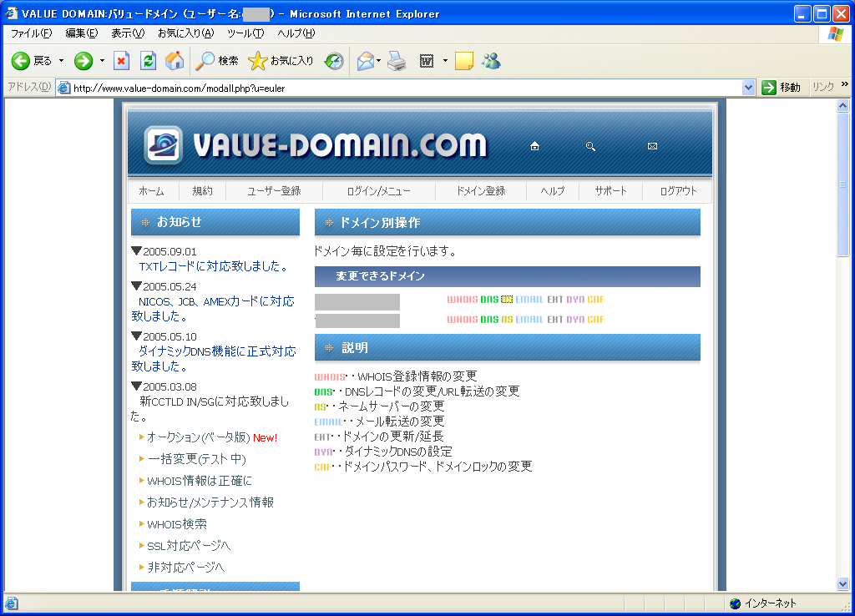Open the ツール(T) menu
Image resolution: width=855 pixels, height=616 pixels.
[246, 33]
